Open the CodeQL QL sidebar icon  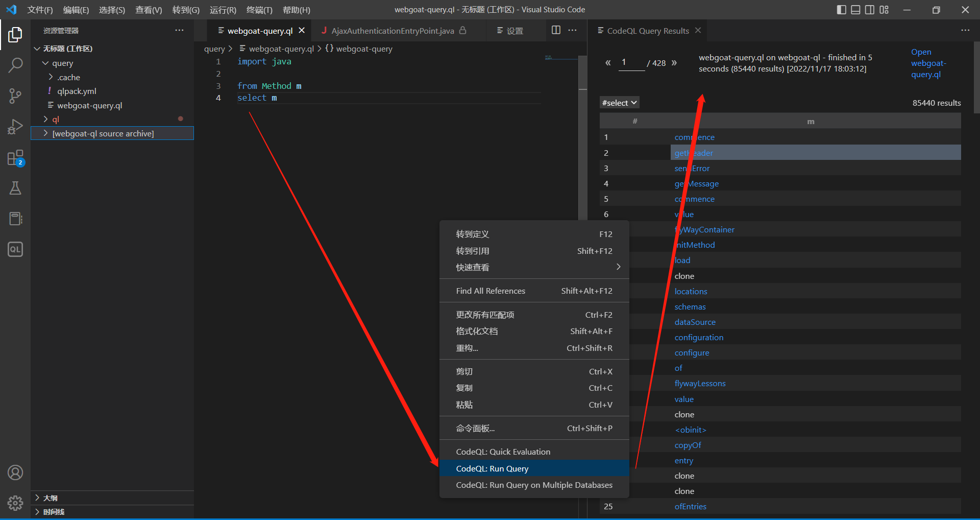pyautogui.click(x=15, y=249)
